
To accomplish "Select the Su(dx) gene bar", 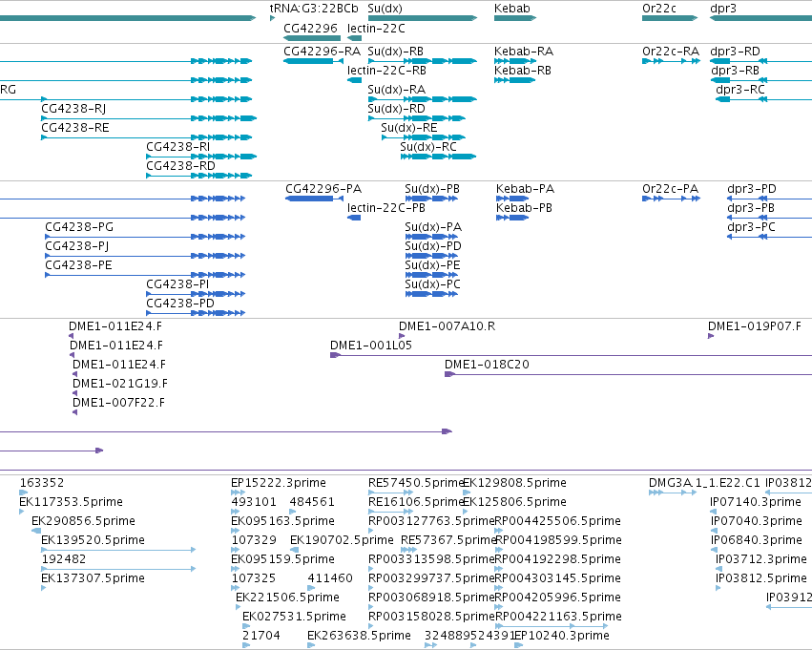I will tap(422, 18).
